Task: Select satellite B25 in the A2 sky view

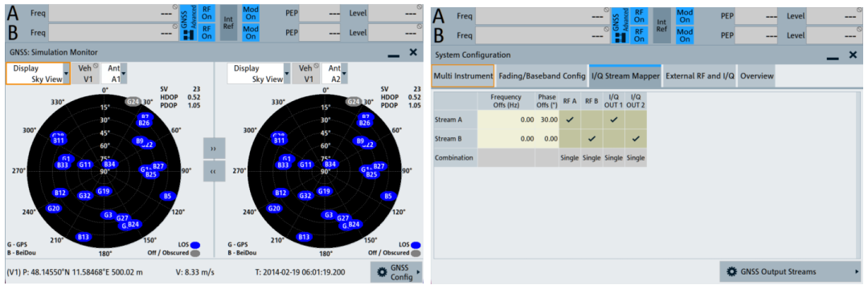Action: click(371, 175)
